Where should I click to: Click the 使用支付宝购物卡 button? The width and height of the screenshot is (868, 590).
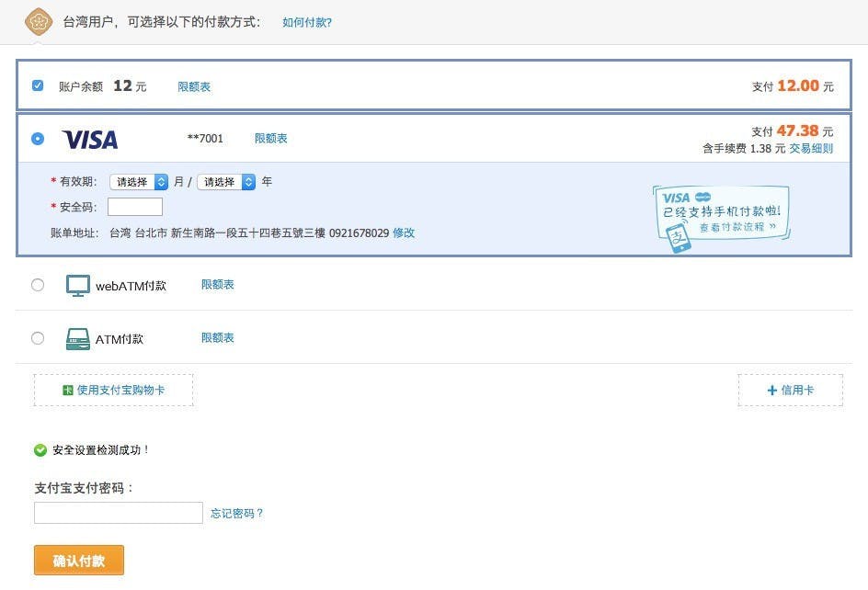(113, 391)
